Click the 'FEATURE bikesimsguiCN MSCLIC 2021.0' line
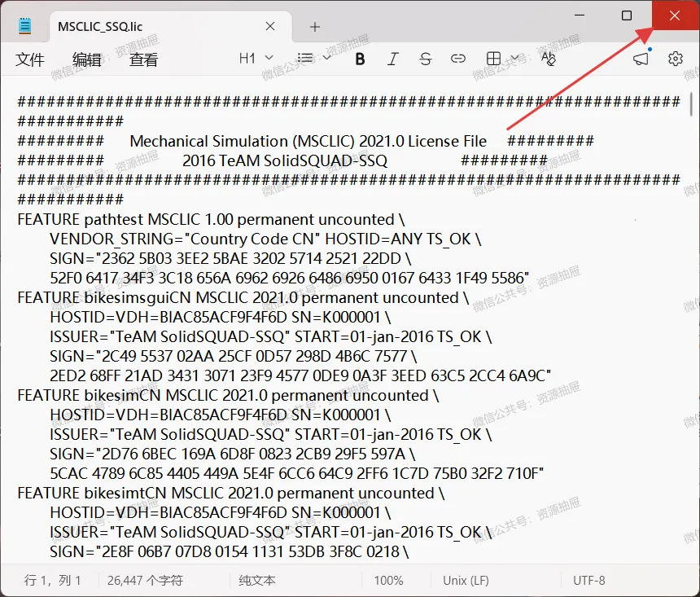Screen dimensions: 700x597 click(x=243, y=297)
